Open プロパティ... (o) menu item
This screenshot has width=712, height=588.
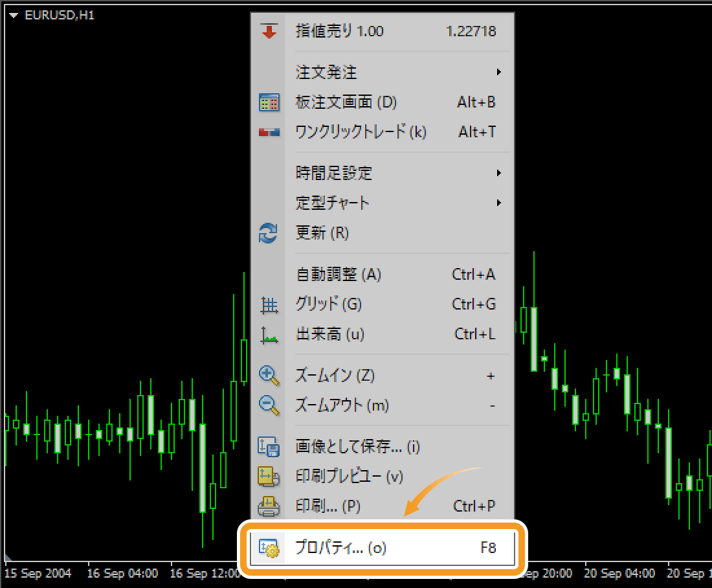pos(383,548)
